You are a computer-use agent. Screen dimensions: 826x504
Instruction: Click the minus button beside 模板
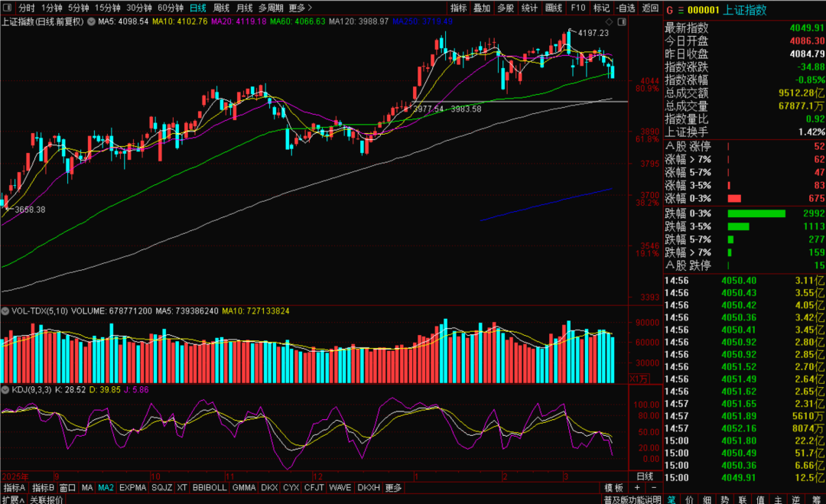(x=655, y=488)
